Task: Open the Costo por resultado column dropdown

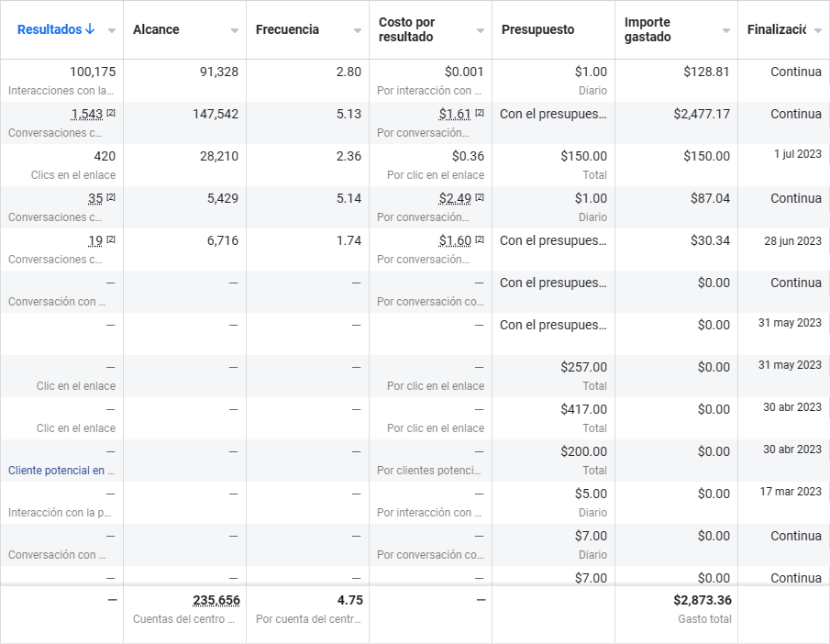Action: pos(481,30)
